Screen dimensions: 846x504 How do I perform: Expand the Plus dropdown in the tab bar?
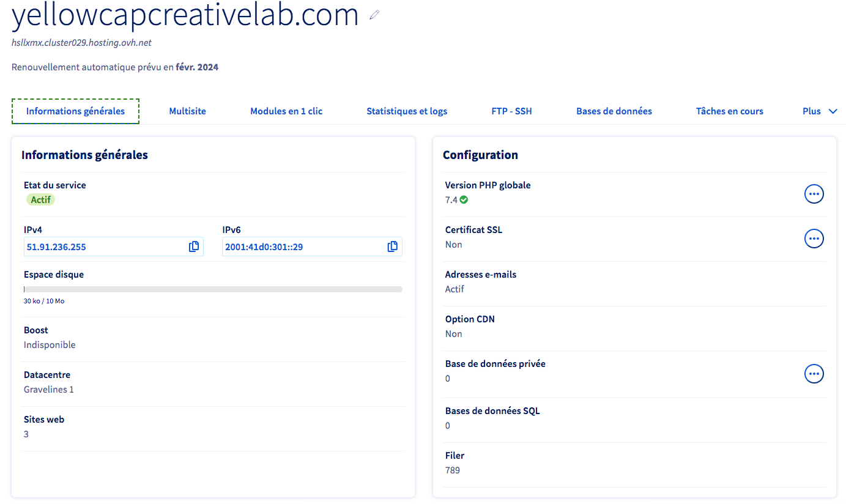click(820, 111)
